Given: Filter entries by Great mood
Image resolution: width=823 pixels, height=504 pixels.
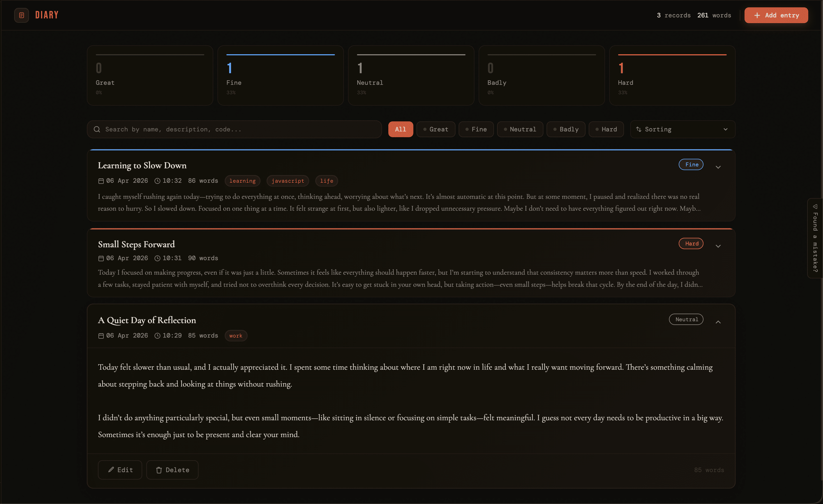Looking at the screenshot, I should pyautogui.click(x=435, y=129).
